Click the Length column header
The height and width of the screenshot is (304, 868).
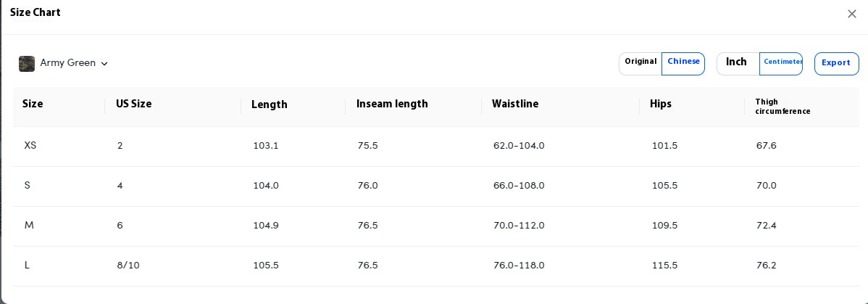pos(269,104)
